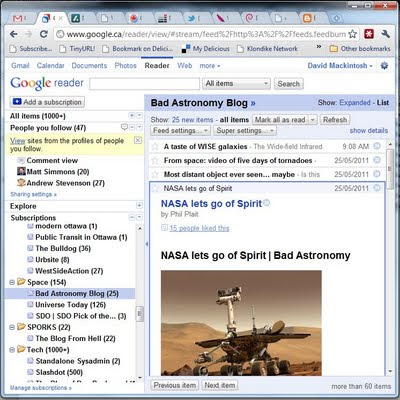Click the Refresh button
Image resolution: width=400 pixels, height=400 pixels.
pyautogui.click(x=335, y=120)
